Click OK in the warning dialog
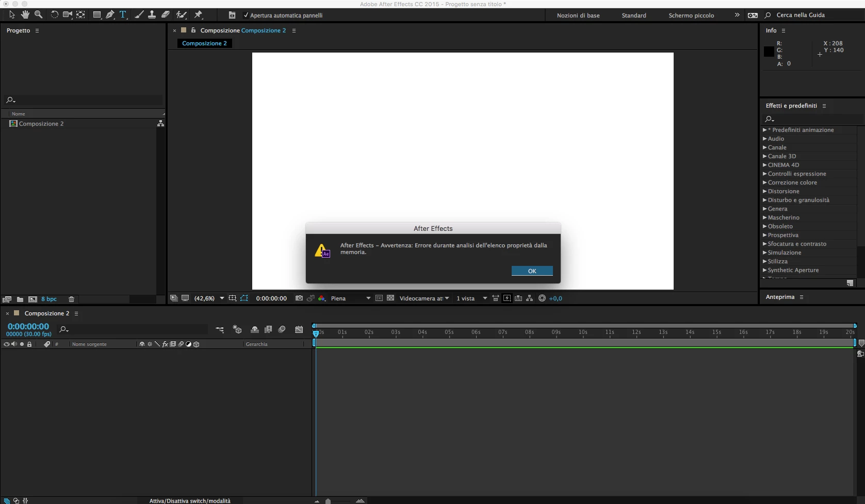Image resolution: width=865 pixels, height=504 pixels. (x=532, y=271)
